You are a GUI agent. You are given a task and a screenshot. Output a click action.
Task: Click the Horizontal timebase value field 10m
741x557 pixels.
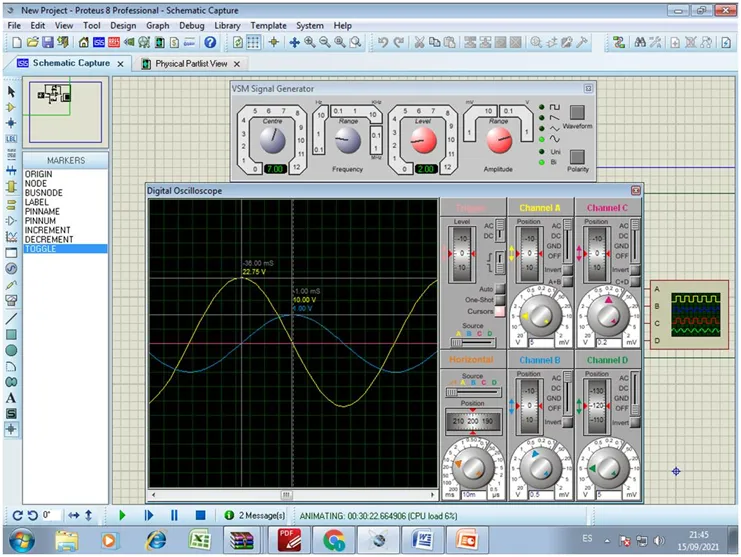(x=474, y=495)
